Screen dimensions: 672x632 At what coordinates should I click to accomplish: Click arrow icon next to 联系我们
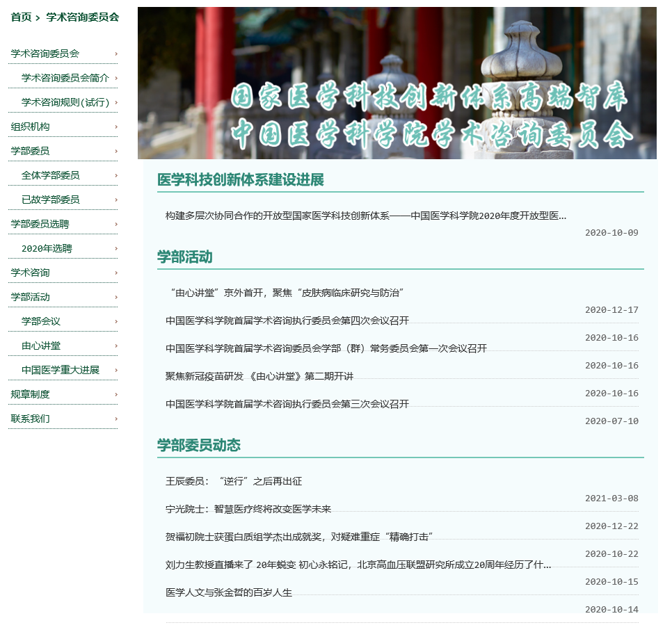coord(116,419)
